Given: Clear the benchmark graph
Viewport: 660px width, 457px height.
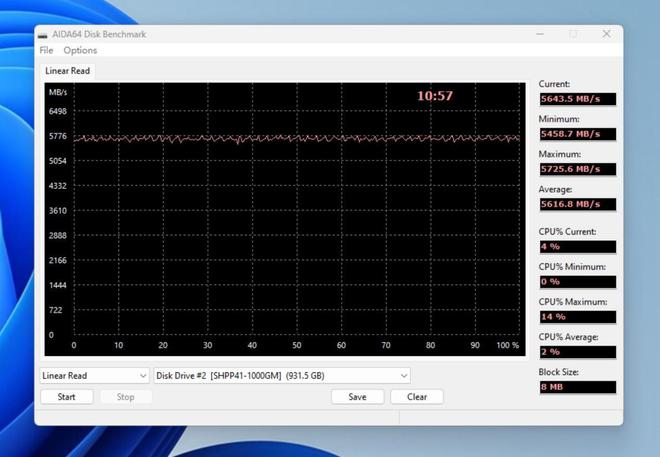Looking at the screenshot, I should [x=417, y=397].
